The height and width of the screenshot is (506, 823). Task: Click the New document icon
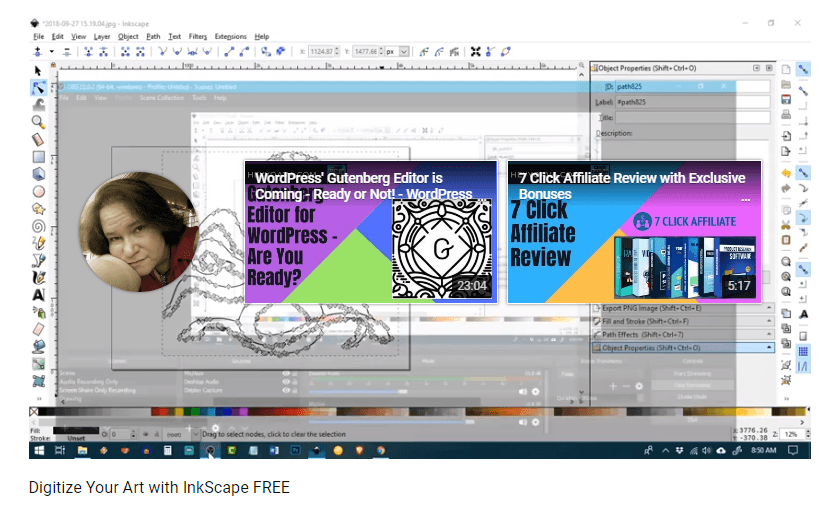pyautogui.click(x=786, y=69)
